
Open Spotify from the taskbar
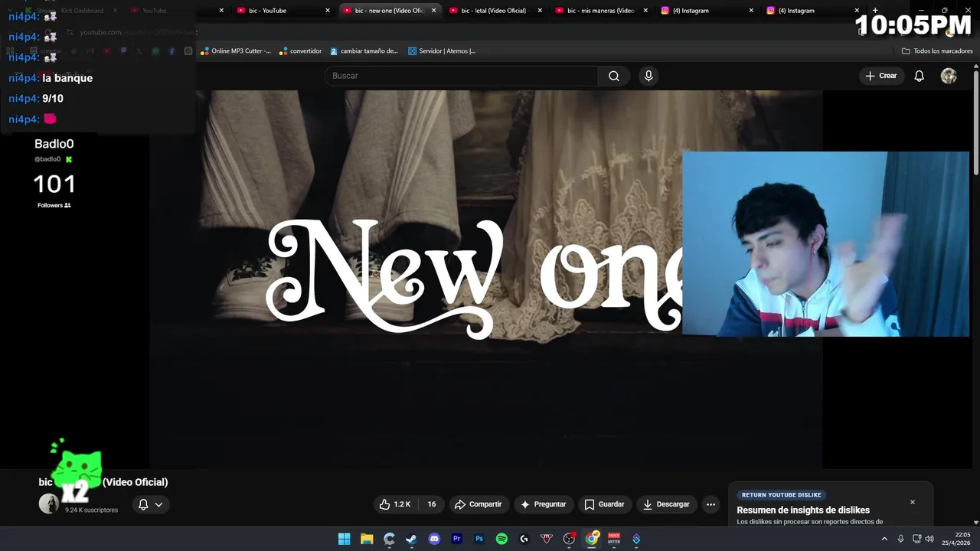click(501, 539)
